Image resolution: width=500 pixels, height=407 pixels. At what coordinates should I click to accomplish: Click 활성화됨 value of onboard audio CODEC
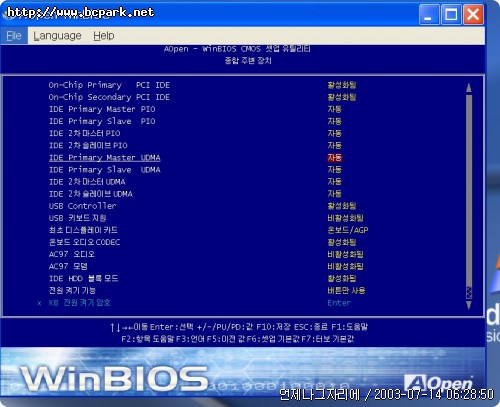point(342,242)
